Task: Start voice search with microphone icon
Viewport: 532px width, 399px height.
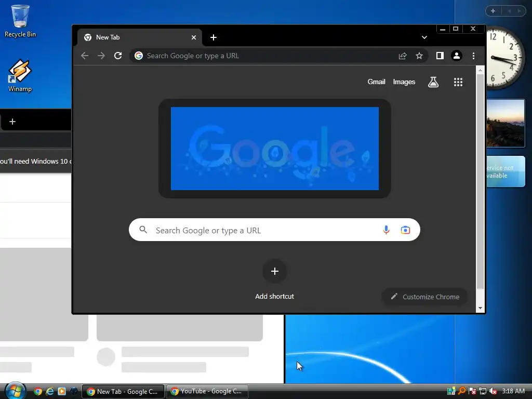Action: 386,230
